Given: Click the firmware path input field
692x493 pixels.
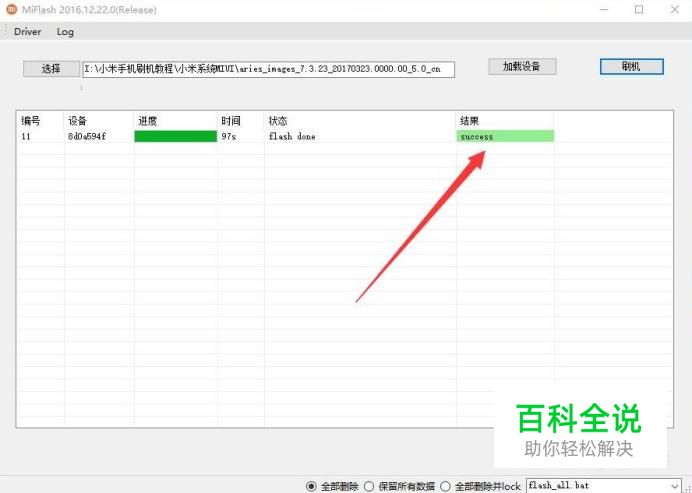Looking at the screenshot, I should tap(268, 69).
